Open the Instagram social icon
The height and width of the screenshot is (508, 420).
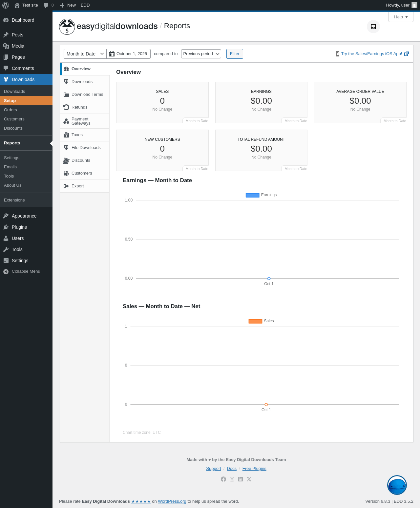(x=232, y=479)
